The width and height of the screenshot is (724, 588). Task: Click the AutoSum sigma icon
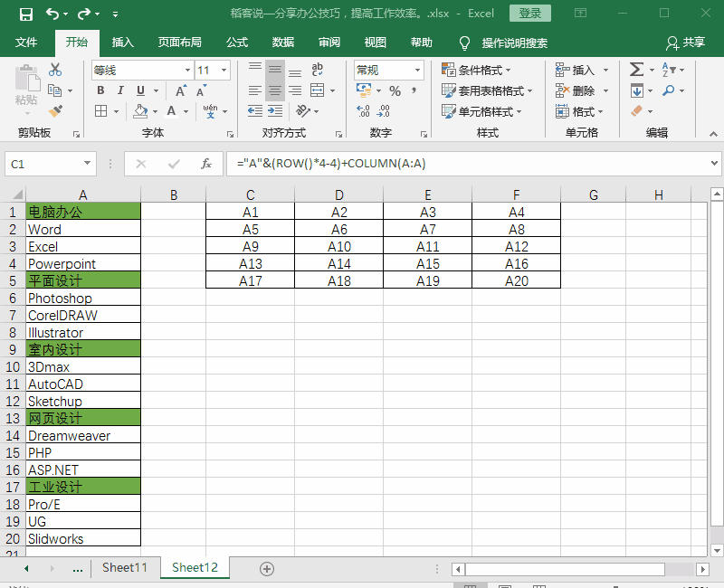(637, 70)
